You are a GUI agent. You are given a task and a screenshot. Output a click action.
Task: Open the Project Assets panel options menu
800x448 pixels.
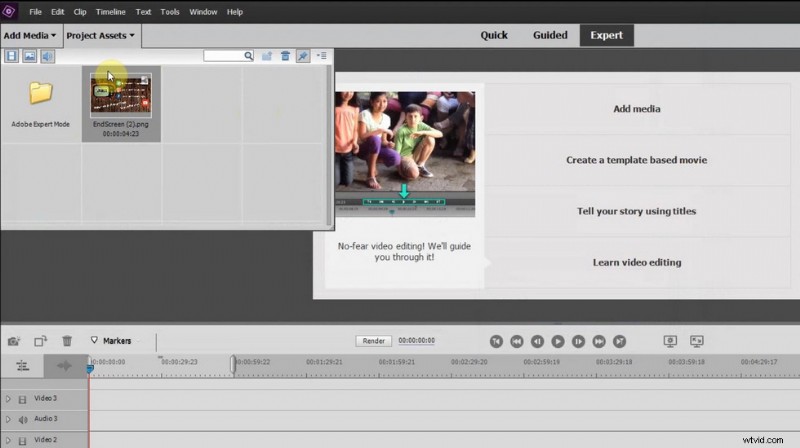click(321, 56)
